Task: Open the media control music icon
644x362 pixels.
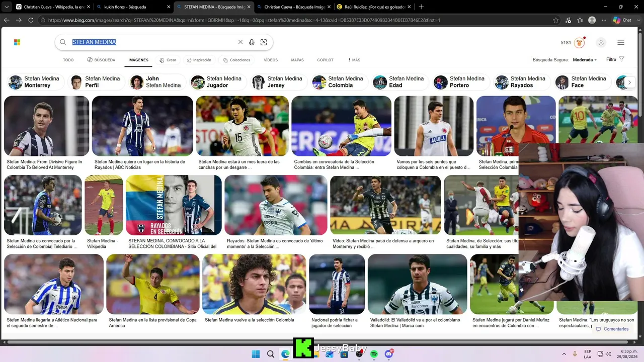Action: tap(568, 20)
